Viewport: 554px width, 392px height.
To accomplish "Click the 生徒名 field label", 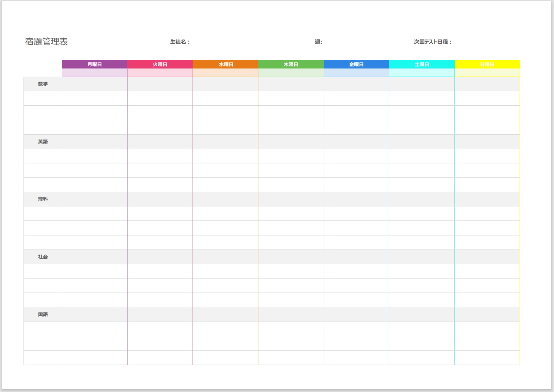I will click(x=179, y=42).
